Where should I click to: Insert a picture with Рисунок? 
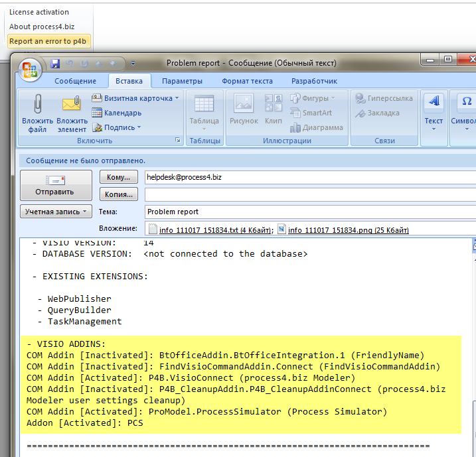[x=244, y=109]
